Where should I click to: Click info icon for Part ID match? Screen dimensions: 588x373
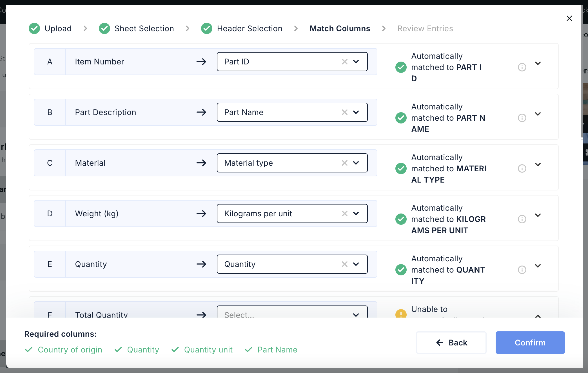pyautogui.click(x=522, y=67)
